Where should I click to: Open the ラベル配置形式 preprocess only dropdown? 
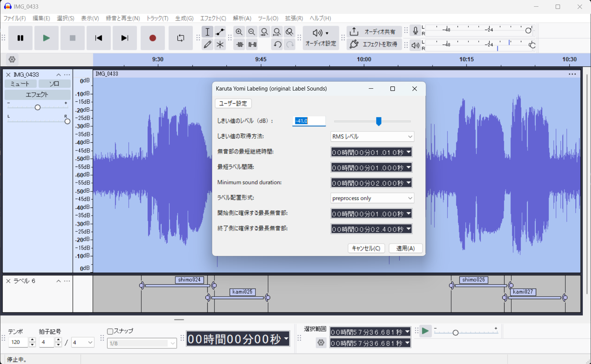coord(372,198)
